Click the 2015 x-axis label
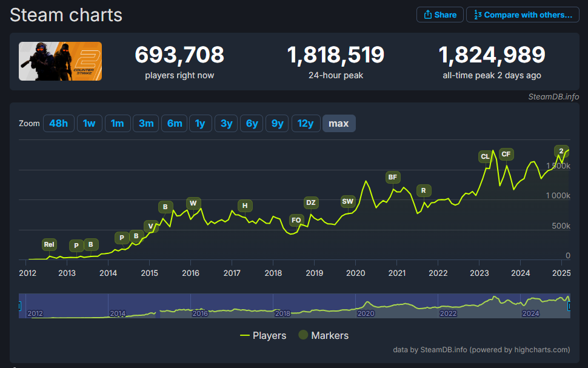 pyautogui.click(x=149, y=273)
